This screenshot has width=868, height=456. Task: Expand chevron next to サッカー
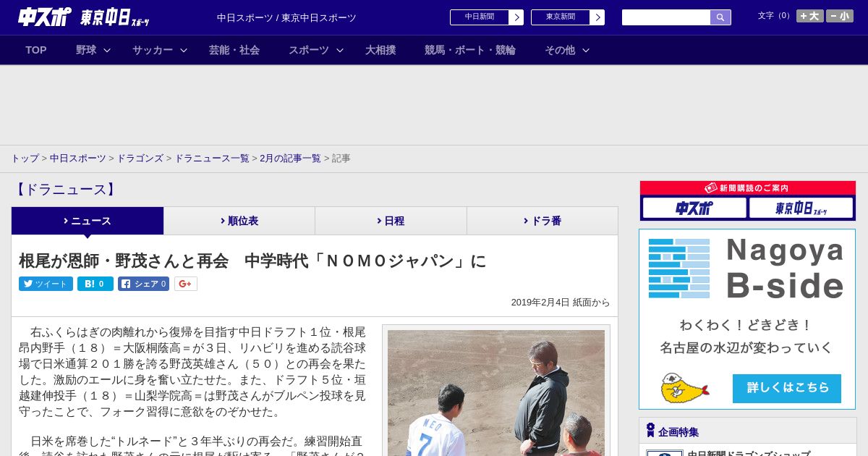tap(184, 50)
